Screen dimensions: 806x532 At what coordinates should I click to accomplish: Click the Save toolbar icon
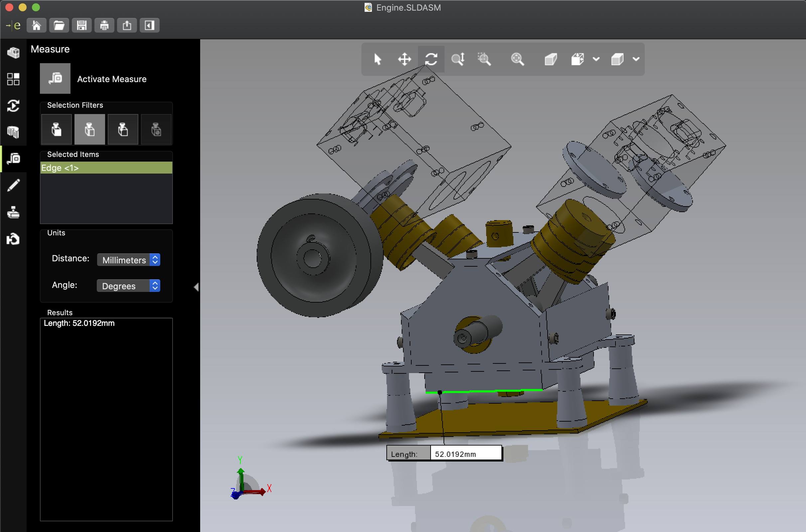tap(81, 25)
